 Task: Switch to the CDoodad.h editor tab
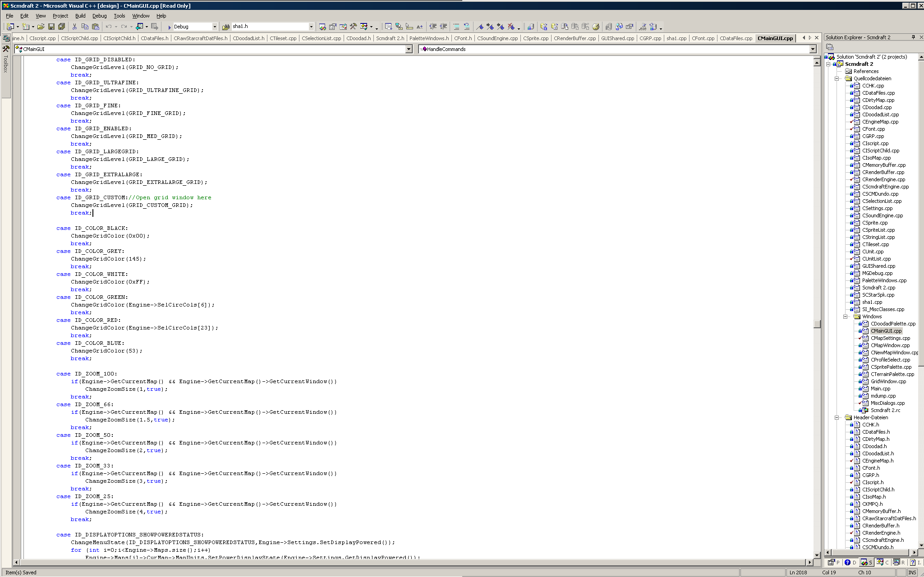click(x=359, y=38)
